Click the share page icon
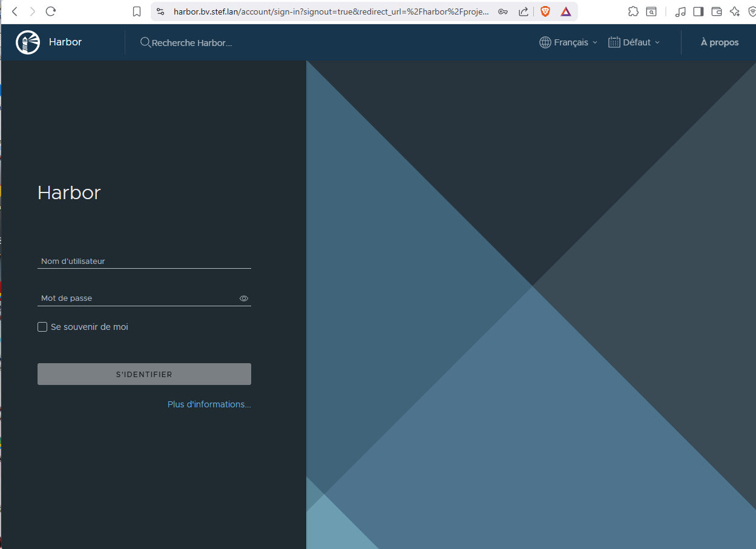Screen dimensions: 756x549 [524, 12]
